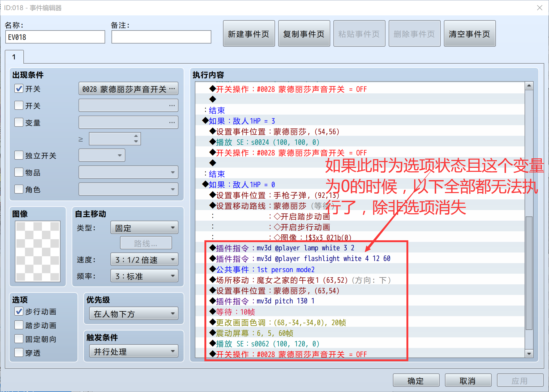Screen dimensions: 549x392
Task: Select the 震动屏幕：6, 5, 60帧 line
Action: pyautogui.click(x=360, y=333)
